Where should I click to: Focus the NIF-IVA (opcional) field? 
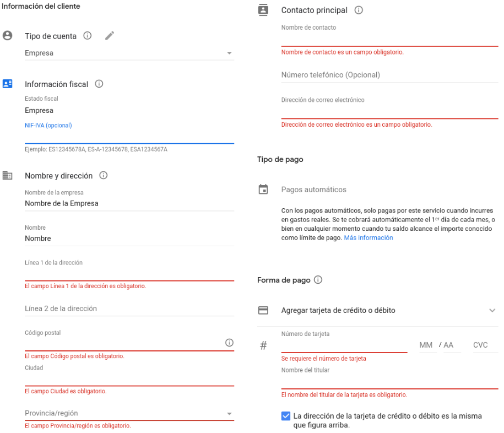click(129, 137)
